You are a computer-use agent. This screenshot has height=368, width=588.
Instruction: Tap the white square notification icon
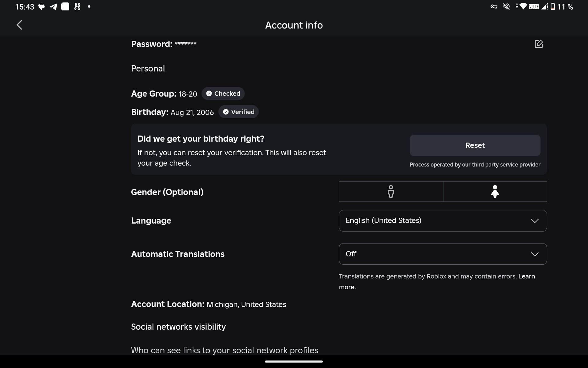(65, 7)
